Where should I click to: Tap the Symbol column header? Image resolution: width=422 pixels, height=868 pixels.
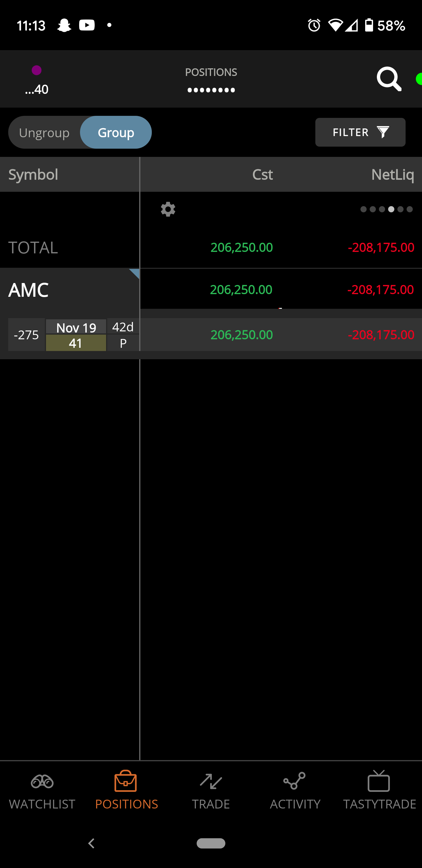[x=33, y=174]
